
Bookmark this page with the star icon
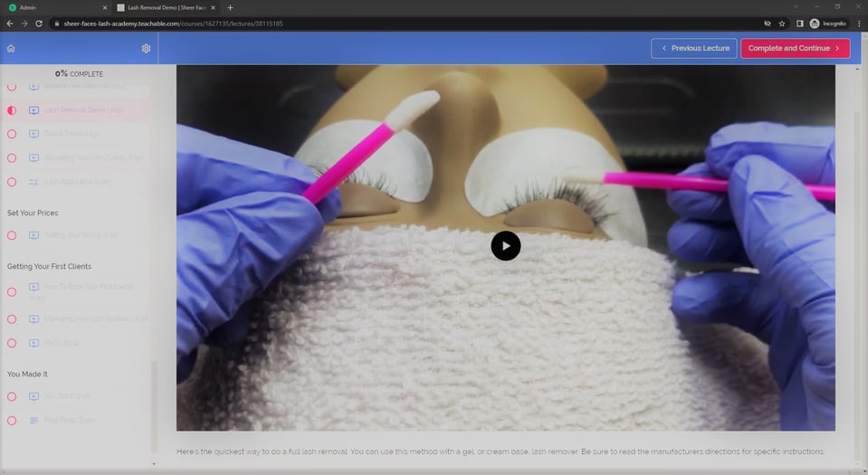click(782, 23)
